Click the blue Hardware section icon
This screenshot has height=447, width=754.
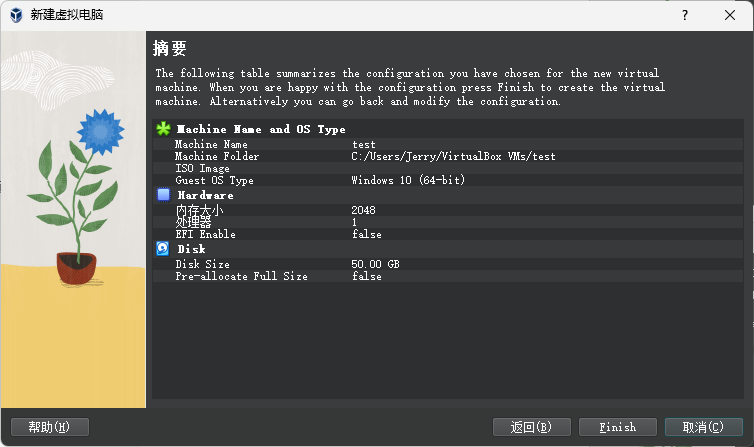pos(164,195)
